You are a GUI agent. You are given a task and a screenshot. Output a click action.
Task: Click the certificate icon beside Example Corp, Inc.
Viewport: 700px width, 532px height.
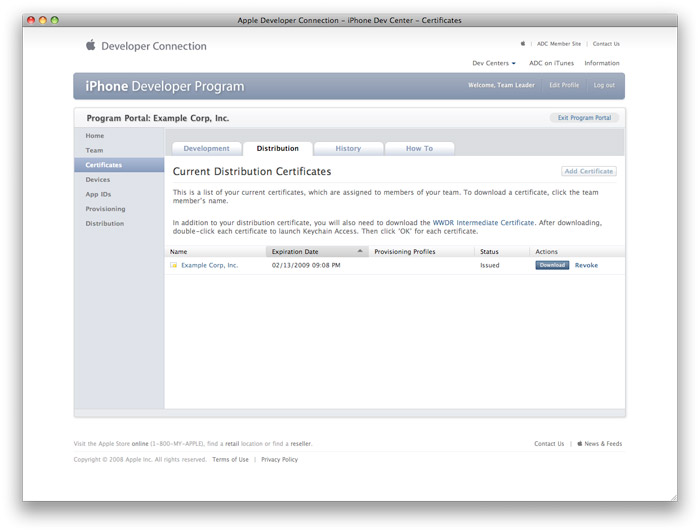(x=174, y=265)
